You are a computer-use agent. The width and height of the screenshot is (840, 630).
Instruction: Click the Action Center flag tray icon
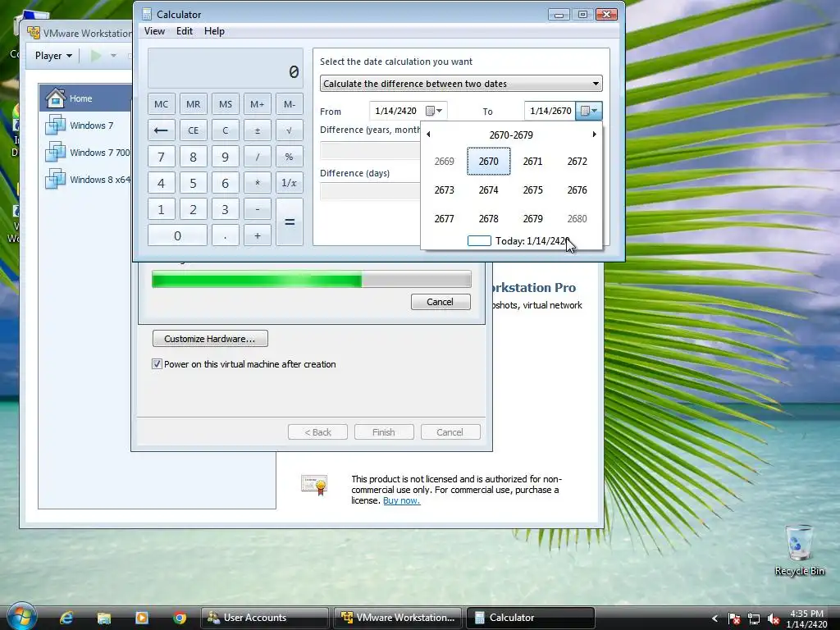[734, 619]
